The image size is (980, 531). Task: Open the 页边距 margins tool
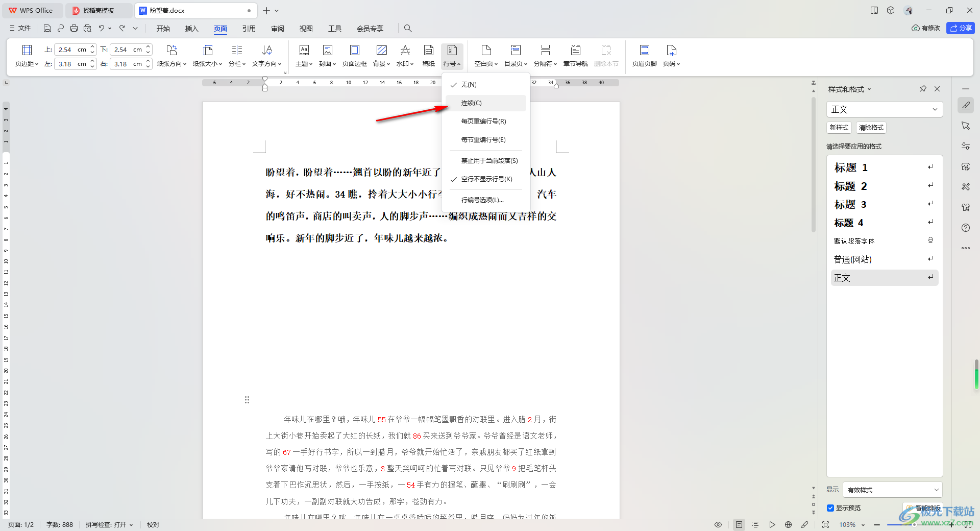click(27, 56)
